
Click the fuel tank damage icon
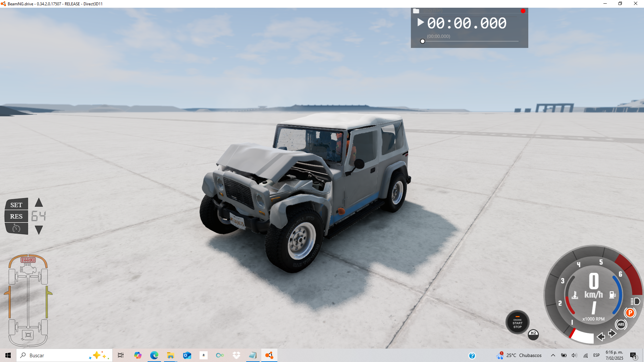coord(28,335)
